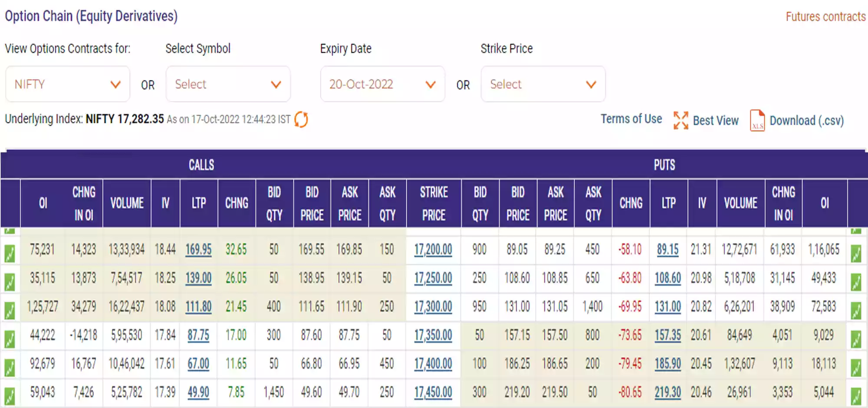Click calls VOLUME column header
Viewport: 868px width, 408px height.
[127, 203]
